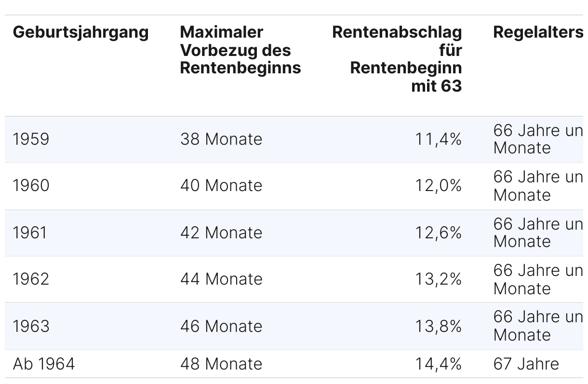Image resolution: width=588 pixels, height=384 pixels.
Task: Click the 13,8% deduction value
Action: coord(438,327)
